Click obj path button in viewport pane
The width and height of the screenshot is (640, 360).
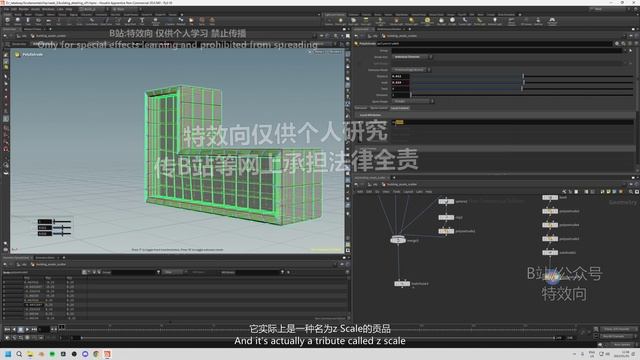pos(23,36)
